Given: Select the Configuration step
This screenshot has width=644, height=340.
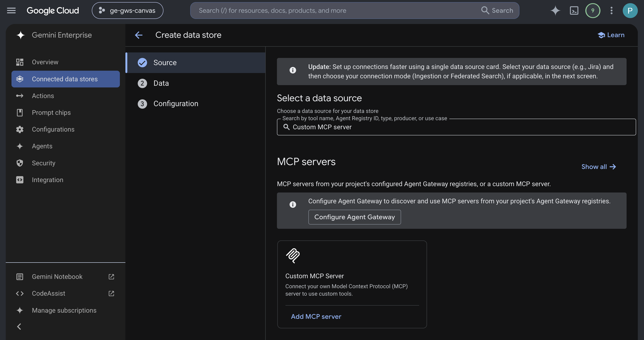Looking at the screenshot, I should click(x=196, y=104).
